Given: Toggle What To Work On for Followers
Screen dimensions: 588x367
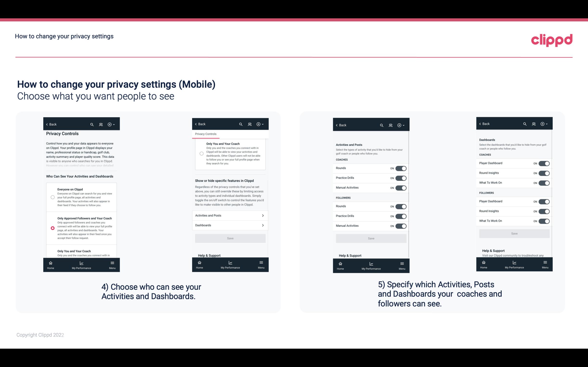Looking at the screenshot, I should 544,221.
